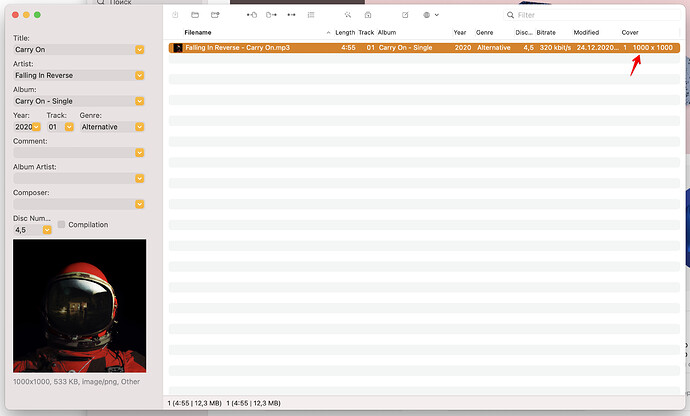Open the Artist field dropdown arrow
The width and height of the screenshot is (690, 416).
139,75
